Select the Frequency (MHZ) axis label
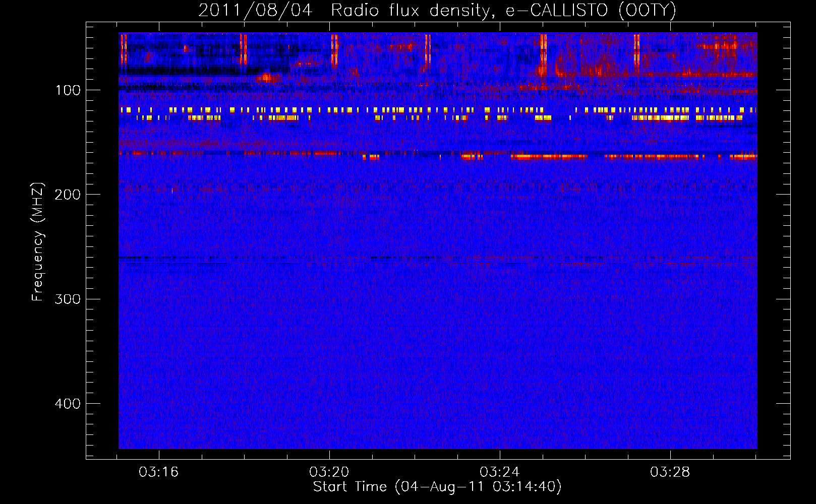The width and height of the screenshot is (816, 504). (x=38, y=242)
